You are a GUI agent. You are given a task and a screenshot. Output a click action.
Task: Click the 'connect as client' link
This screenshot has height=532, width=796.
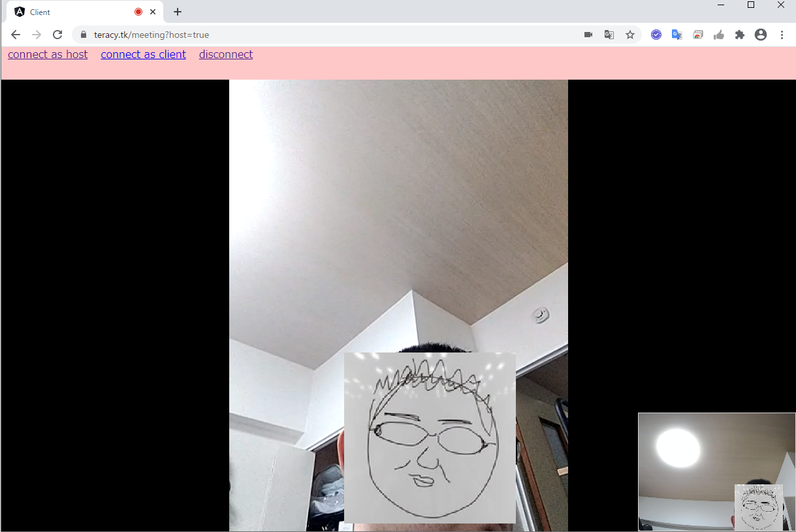point(143,54)
